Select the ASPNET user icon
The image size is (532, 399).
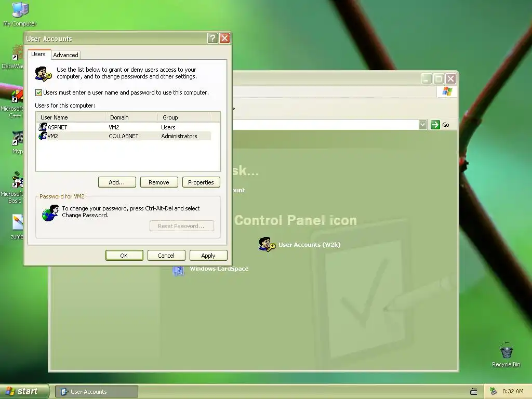tap(43, 127)
